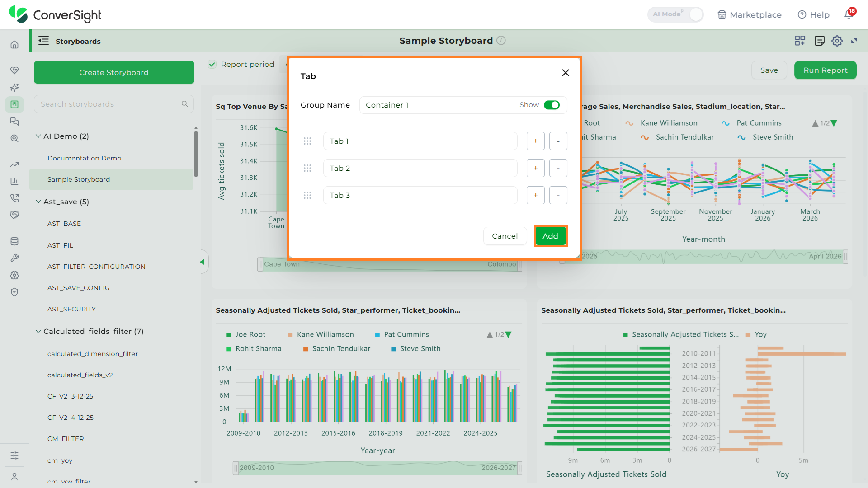The height and width of the screenshot is (488, 868).
Task: Go to next legend page in line chart
Action: pos(834,123)
